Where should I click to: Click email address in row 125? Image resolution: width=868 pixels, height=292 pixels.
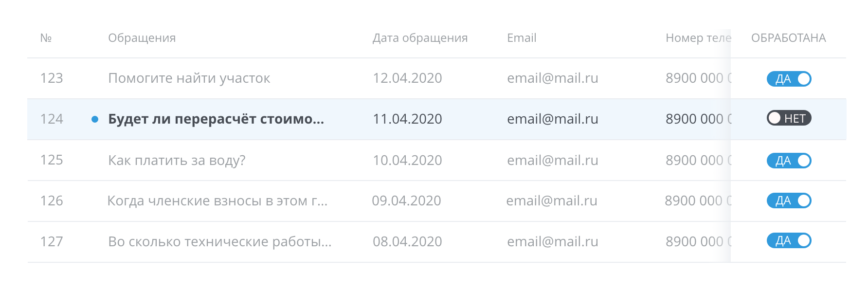coord(552,160)
